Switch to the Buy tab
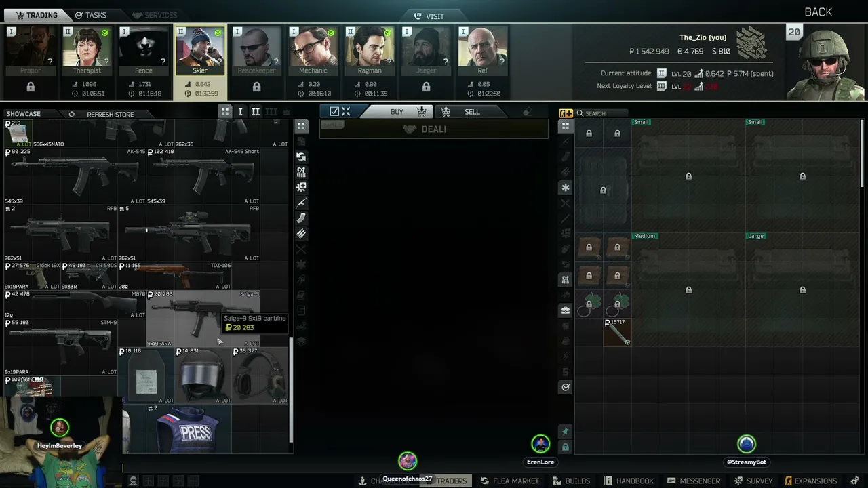Viewport: 868px width, 488px height. coord(397,112)
